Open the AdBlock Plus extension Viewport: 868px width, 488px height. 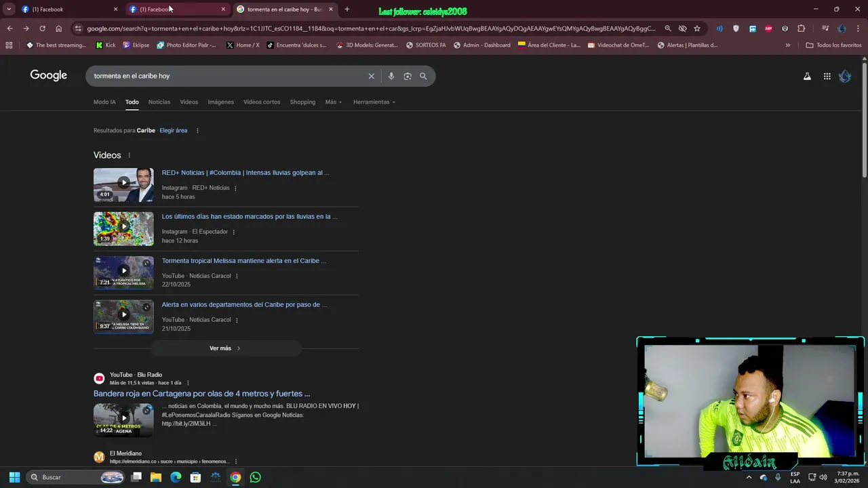(x=768, y=28)
